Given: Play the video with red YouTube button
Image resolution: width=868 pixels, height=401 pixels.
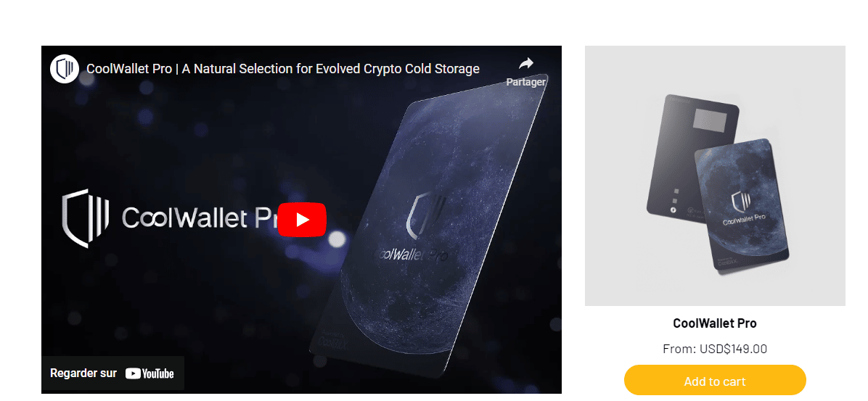Looking at the screenshot, I should point(302,220).
